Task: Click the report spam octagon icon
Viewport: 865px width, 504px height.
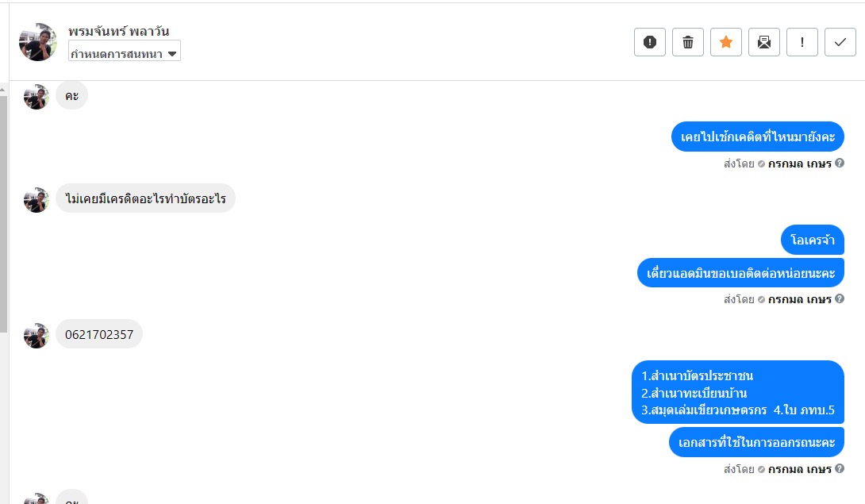Action: [x=649, y=42]
